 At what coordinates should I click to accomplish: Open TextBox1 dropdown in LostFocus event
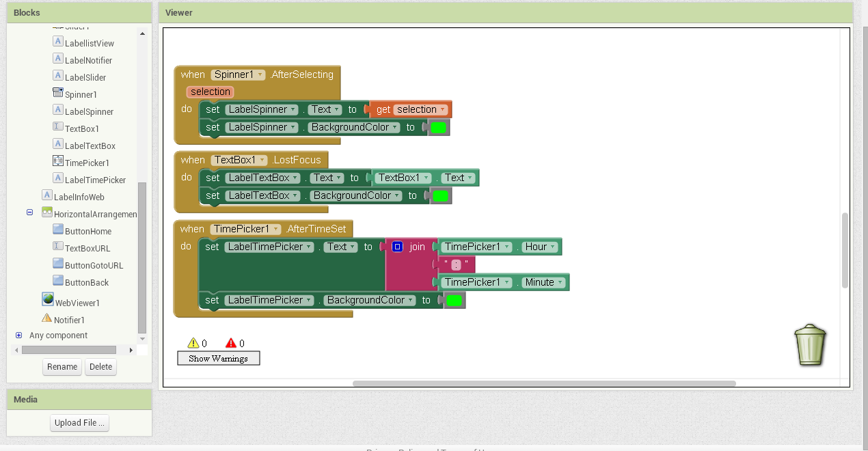coord(239,160)
